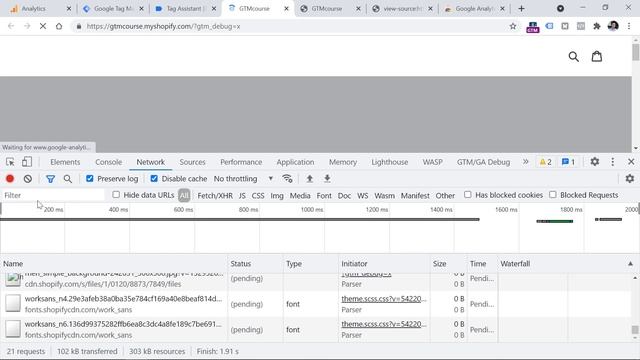Sort requests by Time column
640x360 pixels.
pyautogui.click(x=482, y=264)
